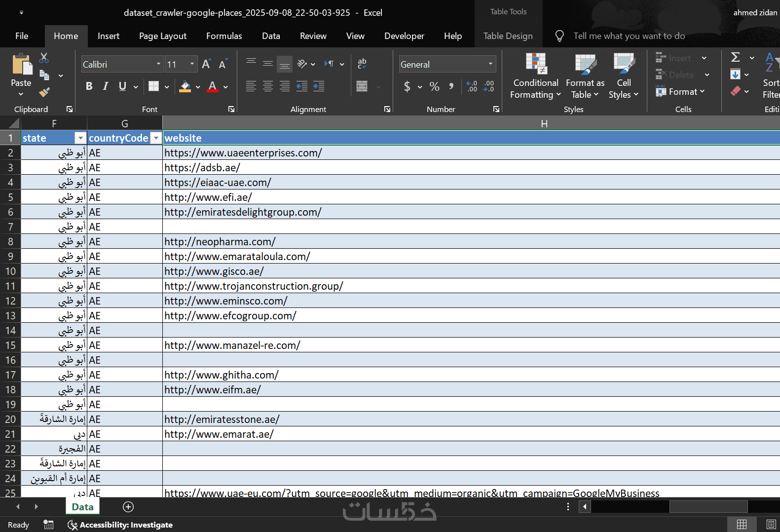Toggle Center horizontal alignment

268,86
